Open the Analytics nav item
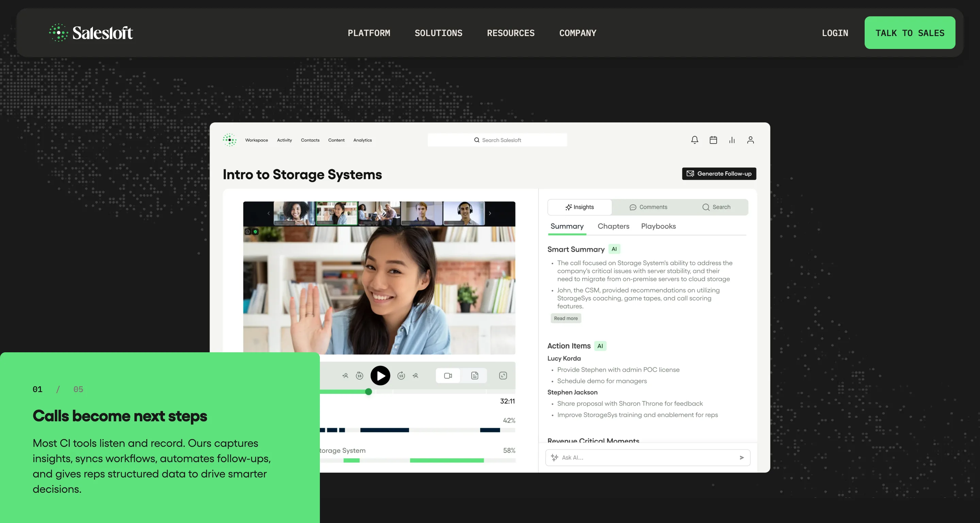 pos(362,140)
